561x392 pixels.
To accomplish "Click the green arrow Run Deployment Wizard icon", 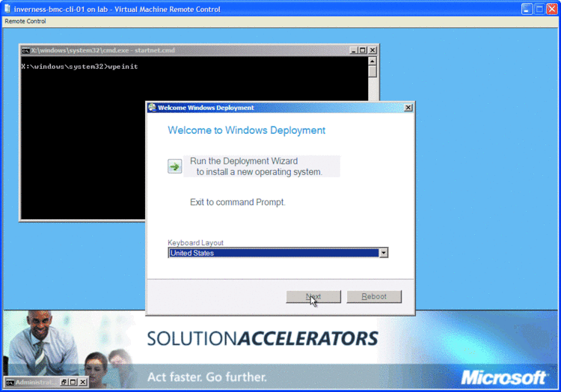I will (x=174, y=166).
